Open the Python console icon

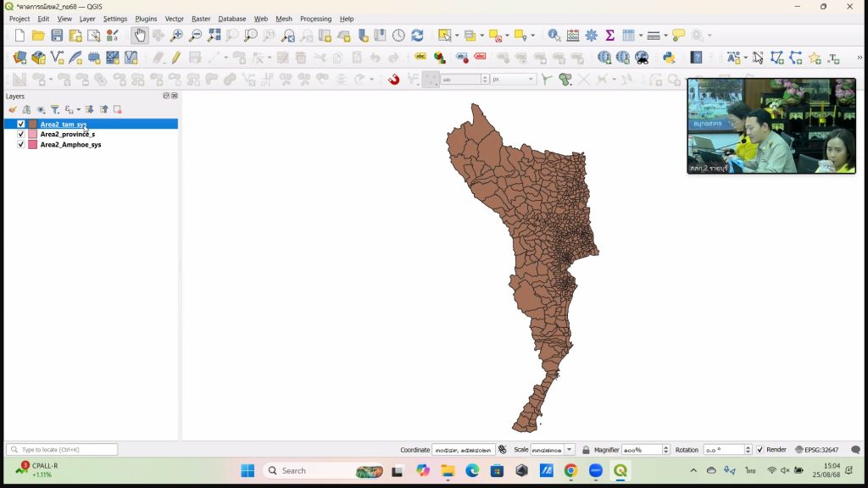pos(669,58)
